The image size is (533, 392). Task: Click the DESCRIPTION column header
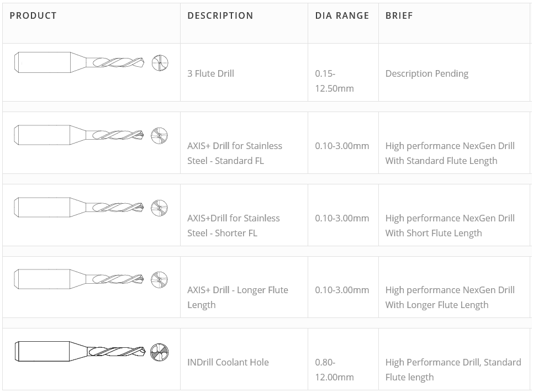pos(220,15)
